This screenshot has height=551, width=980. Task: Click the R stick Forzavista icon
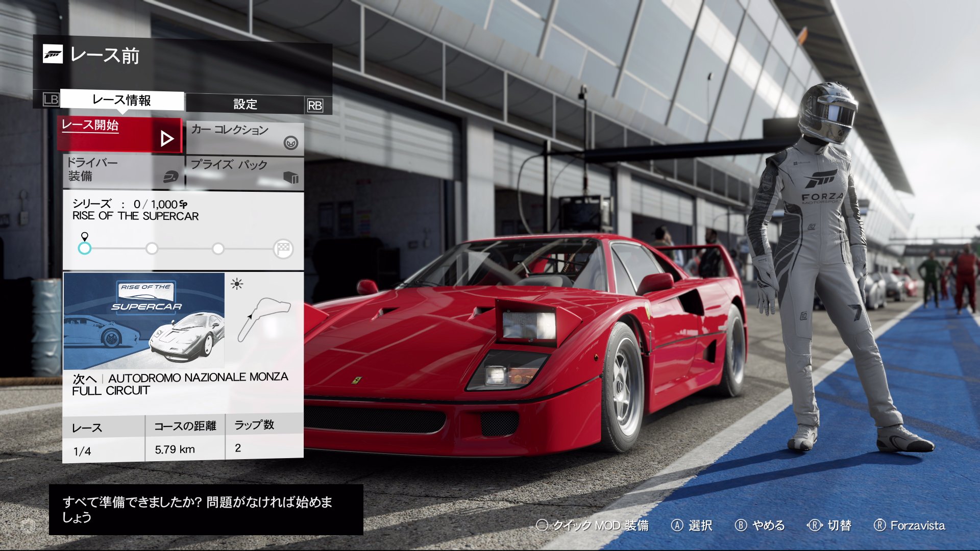879,525
